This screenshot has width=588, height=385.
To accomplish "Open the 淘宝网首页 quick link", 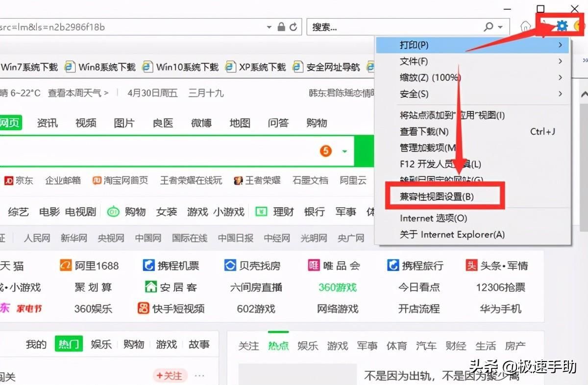I will tap(120, 181).
